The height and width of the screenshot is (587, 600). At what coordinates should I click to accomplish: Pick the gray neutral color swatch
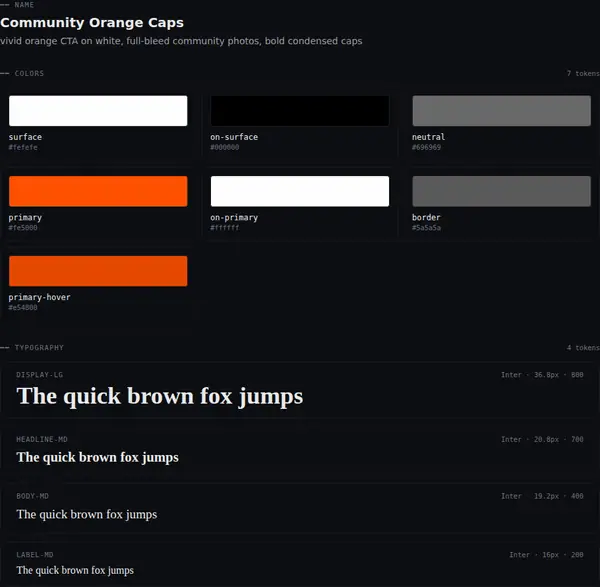click(501, 111)
